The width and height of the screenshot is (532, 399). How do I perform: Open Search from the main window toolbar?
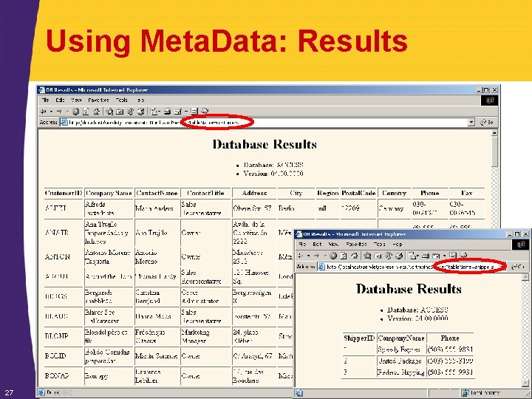pos(109,112)
